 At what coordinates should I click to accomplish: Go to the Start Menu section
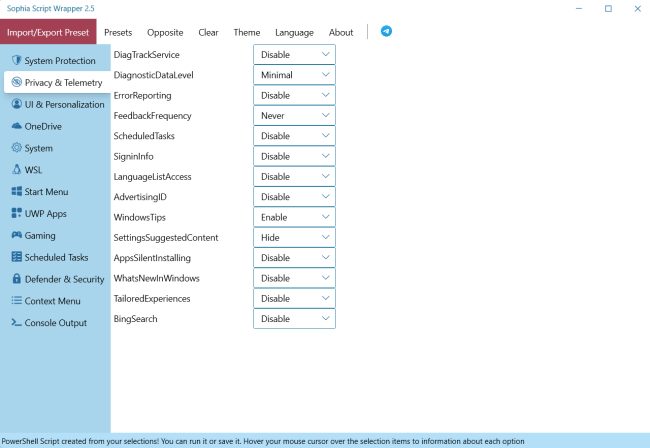(56, 192)
